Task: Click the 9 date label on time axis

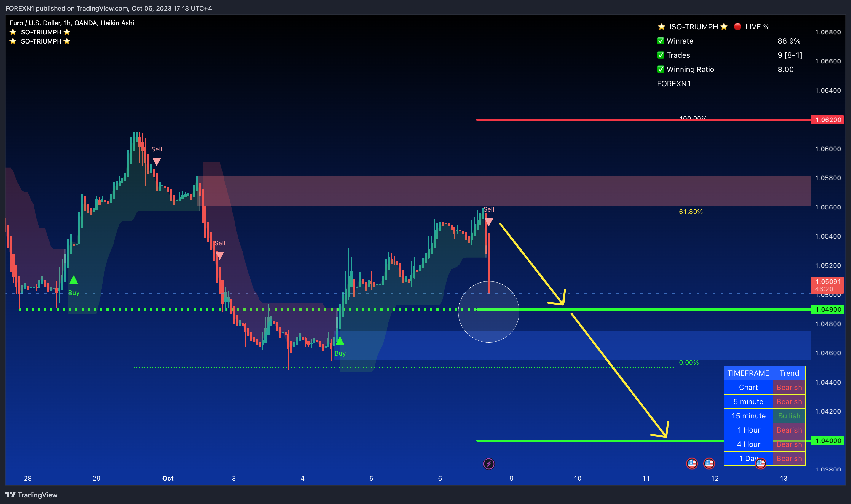Action: point(511,478)
